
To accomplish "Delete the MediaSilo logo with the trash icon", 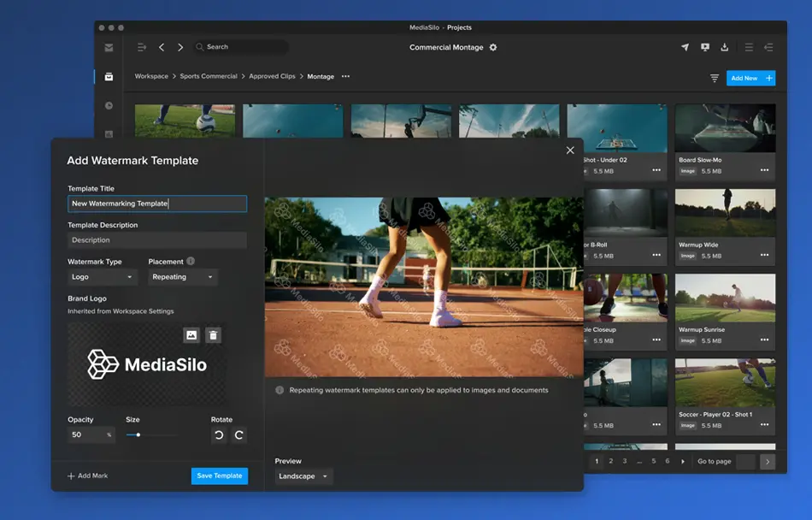I will (x=213, y=335).
